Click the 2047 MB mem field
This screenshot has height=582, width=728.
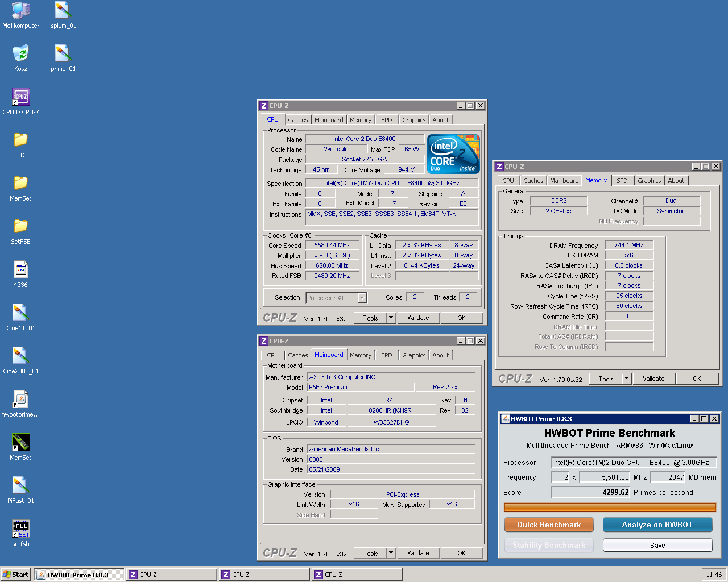click(668, 477)
